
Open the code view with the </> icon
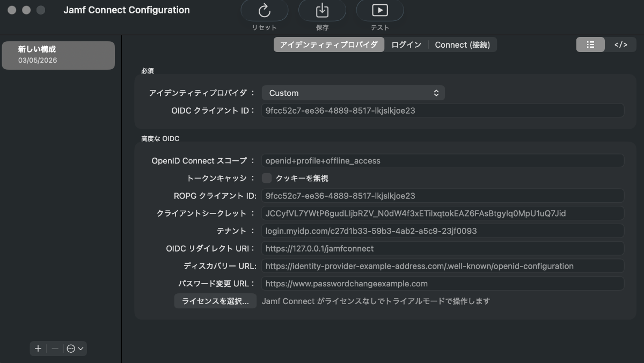point(621,45)
